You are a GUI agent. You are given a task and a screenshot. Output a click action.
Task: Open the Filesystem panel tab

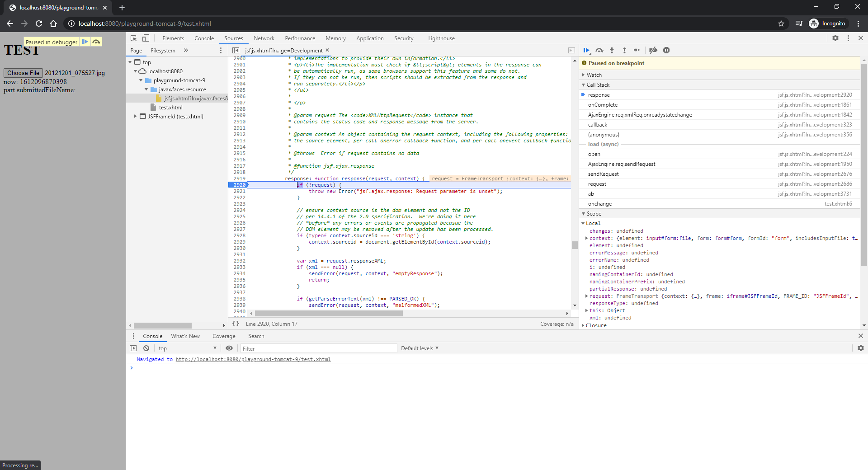[163, 50]
